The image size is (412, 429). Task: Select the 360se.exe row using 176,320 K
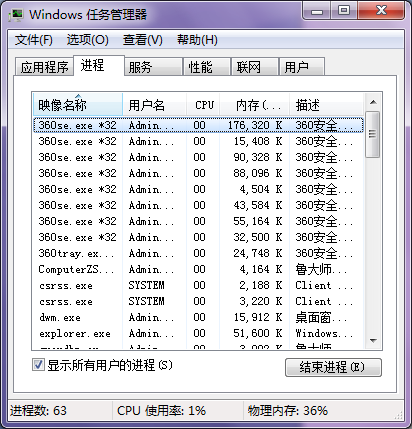pyautogui.click(x=198, y=125)
